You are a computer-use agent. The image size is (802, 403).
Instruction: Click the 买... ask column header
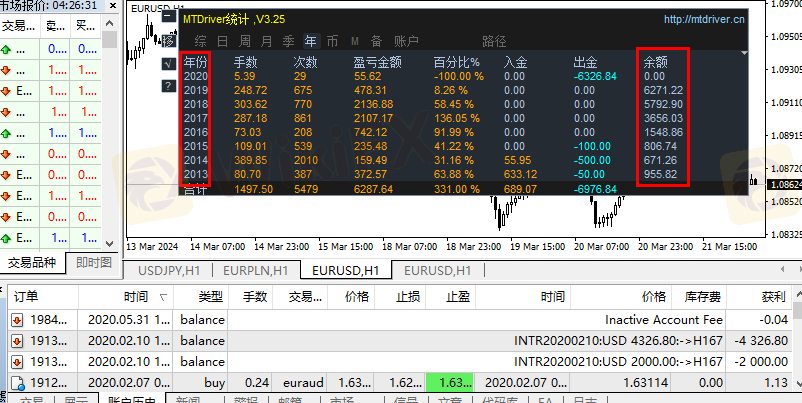point(85,25)
